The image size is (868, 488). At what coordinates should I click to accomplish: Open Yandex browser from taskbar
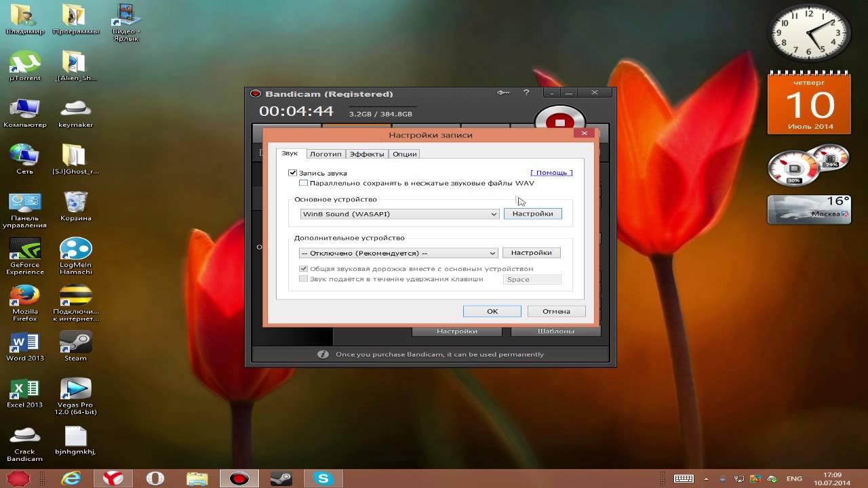click(113, 479)
